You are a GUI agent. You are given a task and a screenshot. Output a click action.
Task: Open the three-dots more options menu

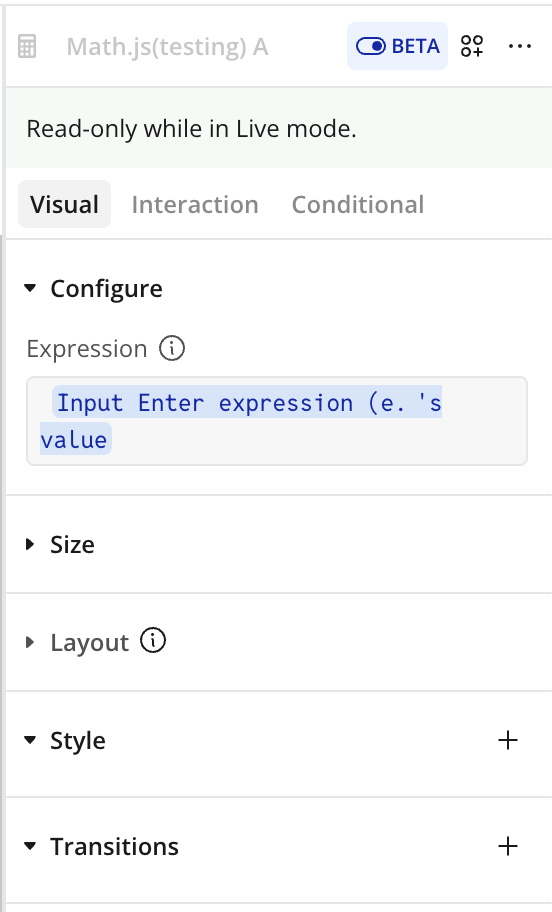pyautogui.click(x=519, y=46)
